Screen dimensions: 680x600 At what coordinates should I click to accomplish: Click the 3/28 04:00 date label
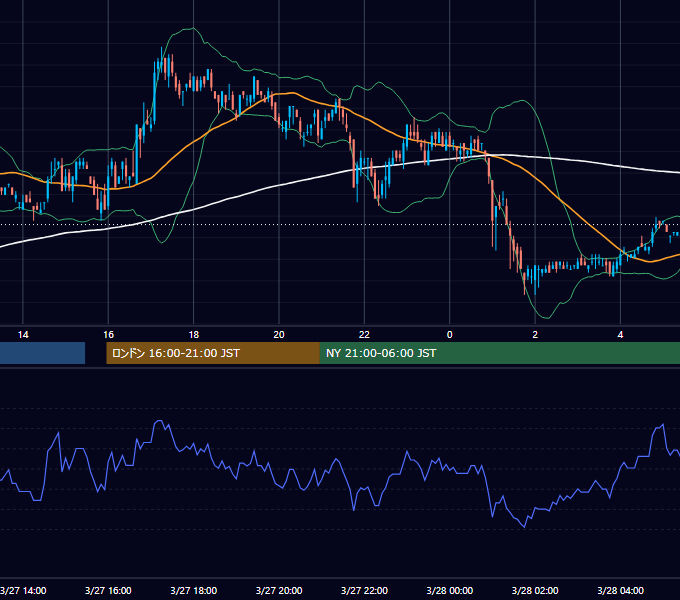[x=621, y=590]
